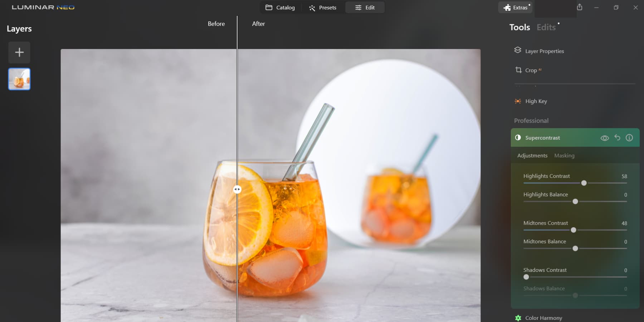Open Layer Properties
The height and width of the screenshot is (322, 644).
coord(544,51)
